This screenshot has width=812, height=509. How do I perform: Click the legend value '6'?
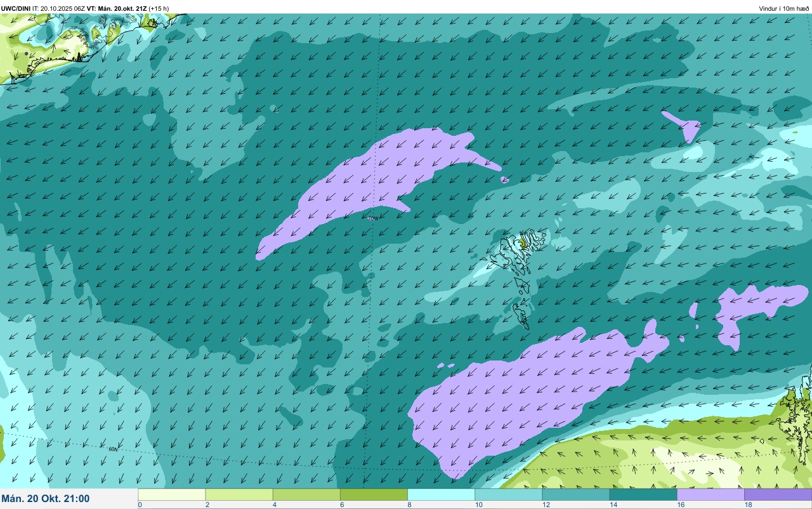[341, 505]
